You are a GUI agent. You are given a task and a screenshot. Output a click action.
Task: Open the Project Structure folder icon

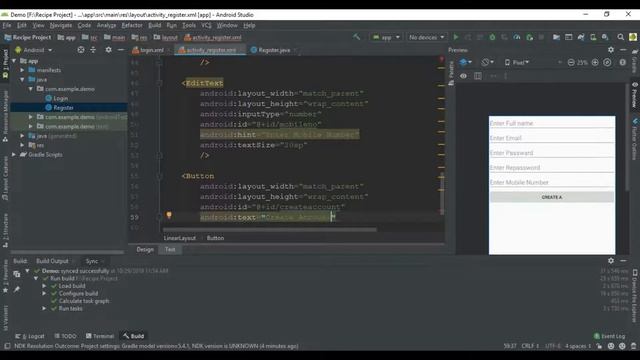[556, 37]
